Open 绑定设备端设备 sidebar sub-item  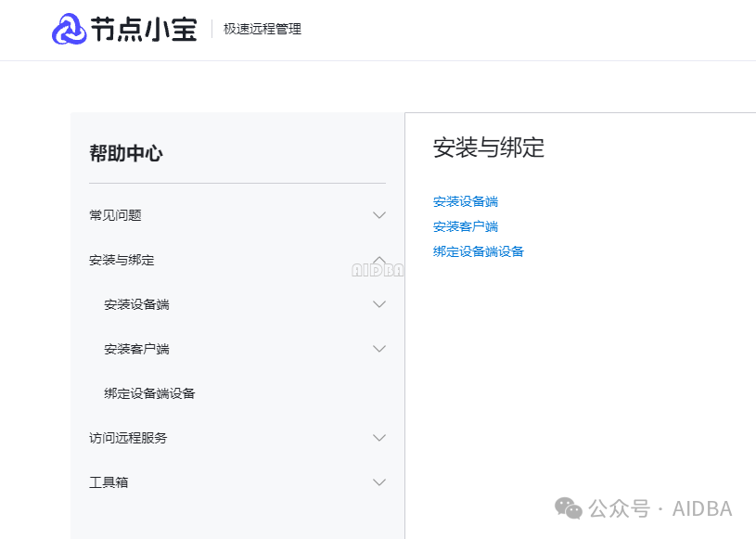point(149,393)
